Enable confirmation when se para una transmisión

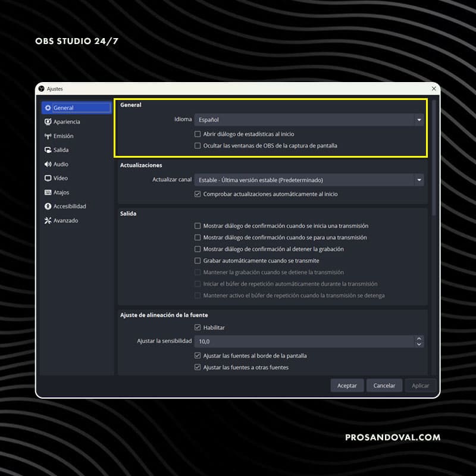[x=198, y=237]
